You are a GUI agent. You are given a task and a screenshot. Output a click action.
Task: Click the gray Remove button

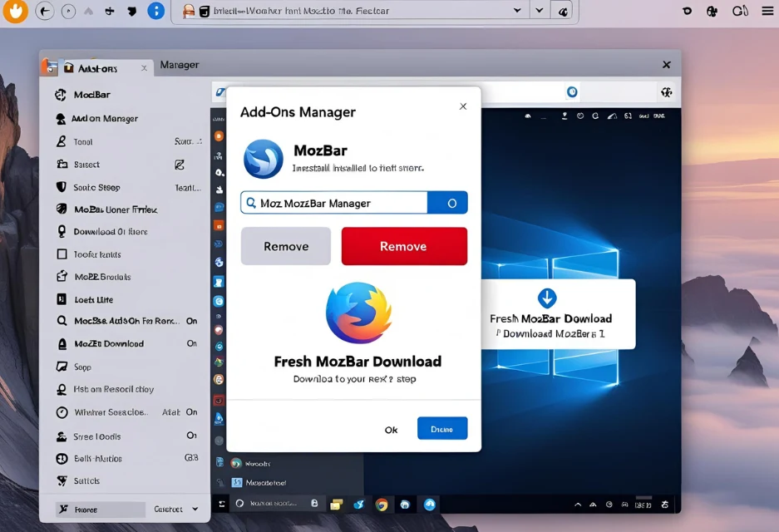coord(286,246)
